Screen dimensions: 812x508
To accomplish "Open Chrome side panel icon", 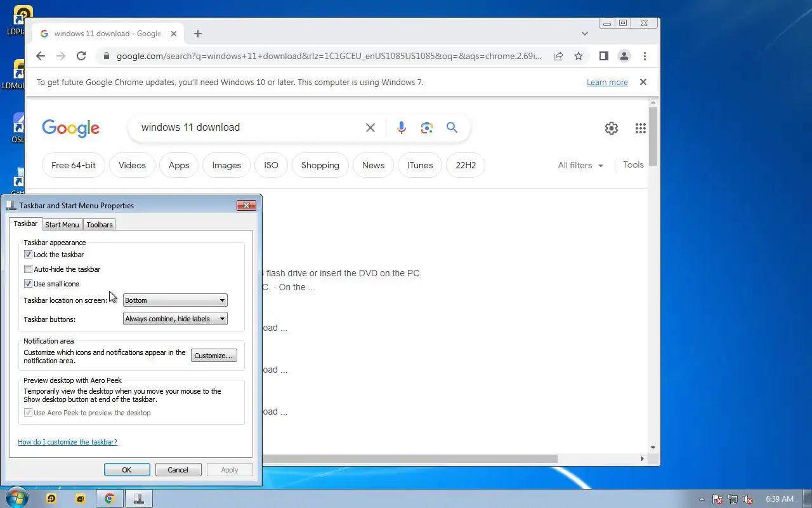I will tap(604, 56).
